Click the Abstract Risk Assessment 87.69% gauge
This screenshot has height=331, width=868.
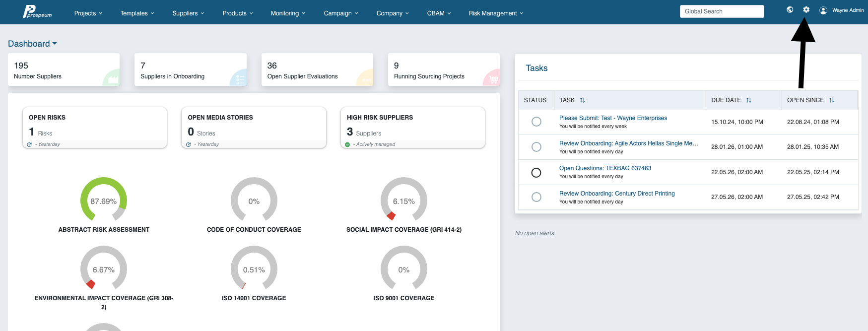click(104, 199)
